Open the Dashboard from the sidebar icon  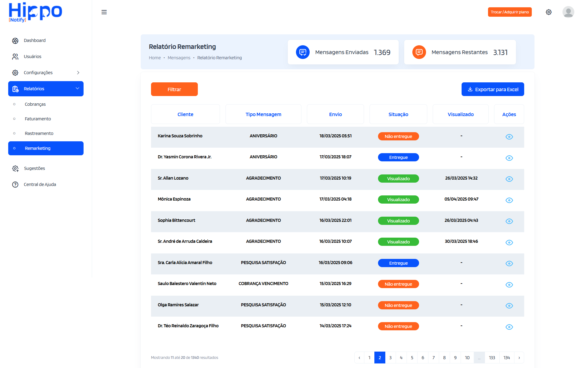coord(15,40)
